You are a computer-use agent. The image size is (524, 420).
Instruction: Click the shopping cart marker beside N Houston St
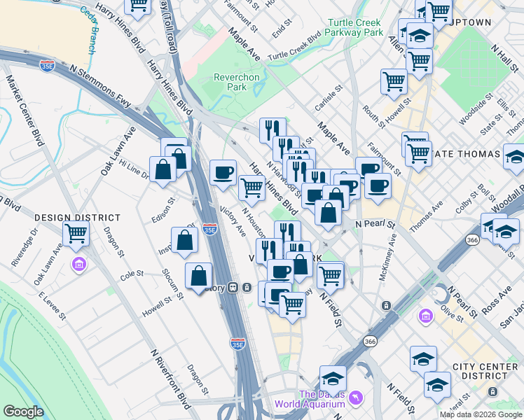[252, 188]
